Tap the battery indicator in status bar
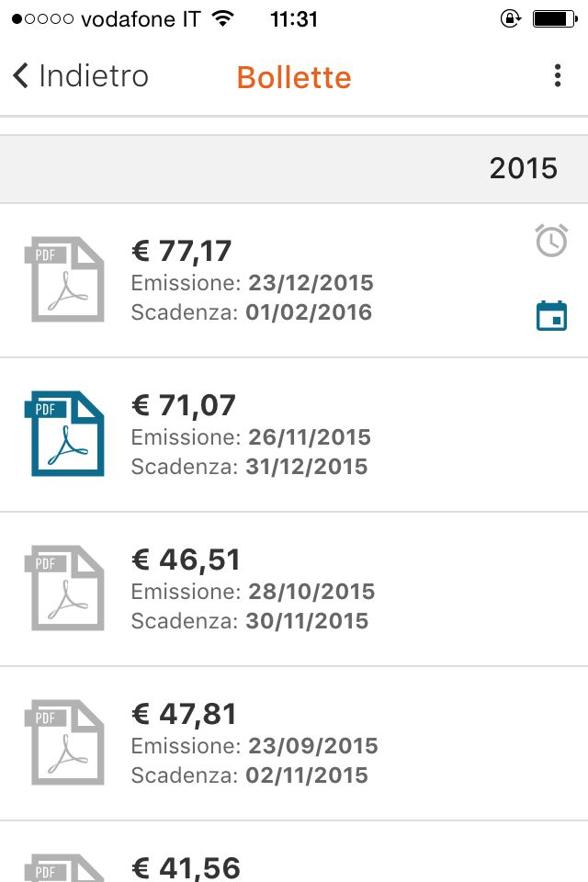The height and width of the screenshot is (882, 588). (x=553, y=18)
